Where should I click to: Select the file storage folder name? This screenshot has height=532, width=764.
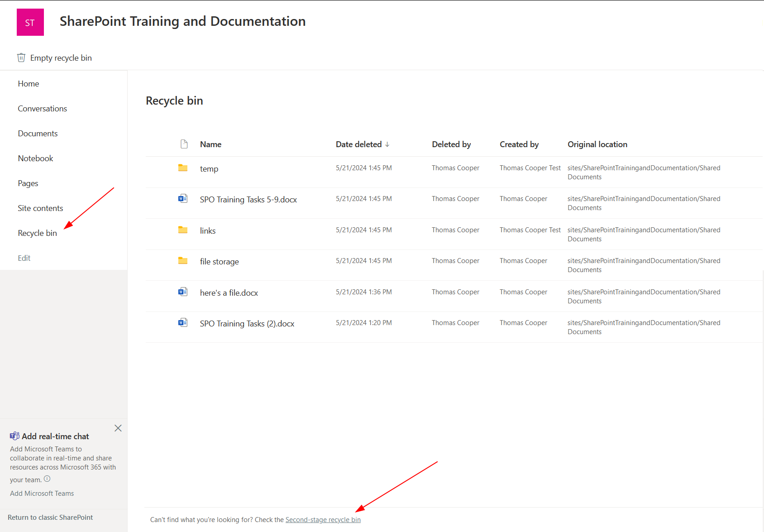[x=220, y=262]
